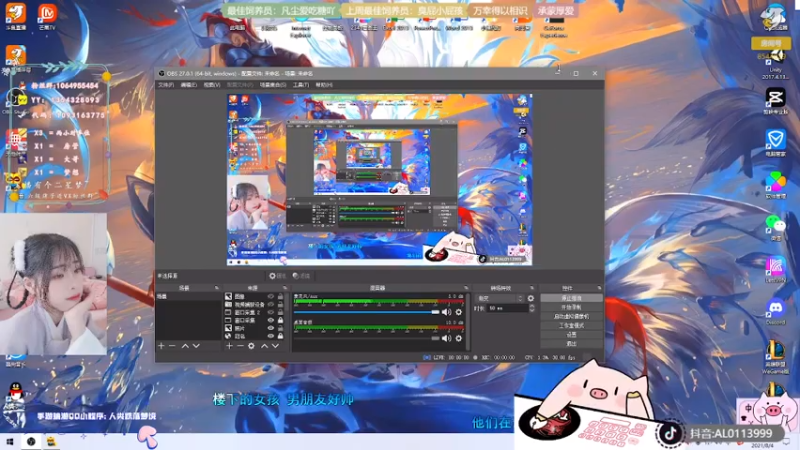Click OBS icon on the taskbar
Screen dimensions: 800x450
31,442
